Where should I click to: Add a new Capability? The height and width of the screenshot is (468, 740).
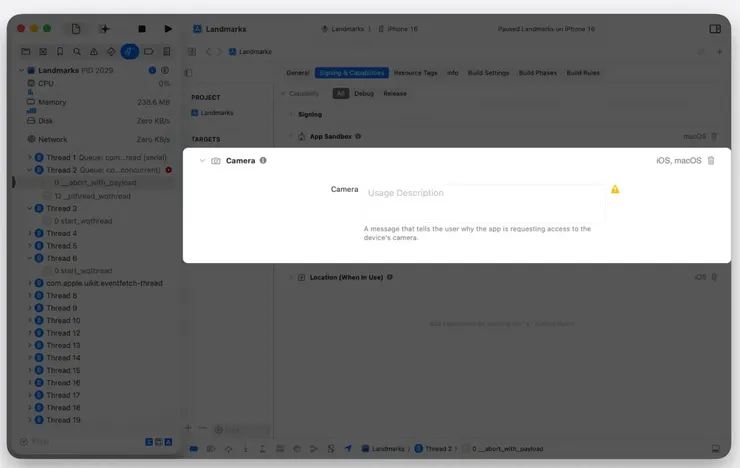(x=300, y=93)
